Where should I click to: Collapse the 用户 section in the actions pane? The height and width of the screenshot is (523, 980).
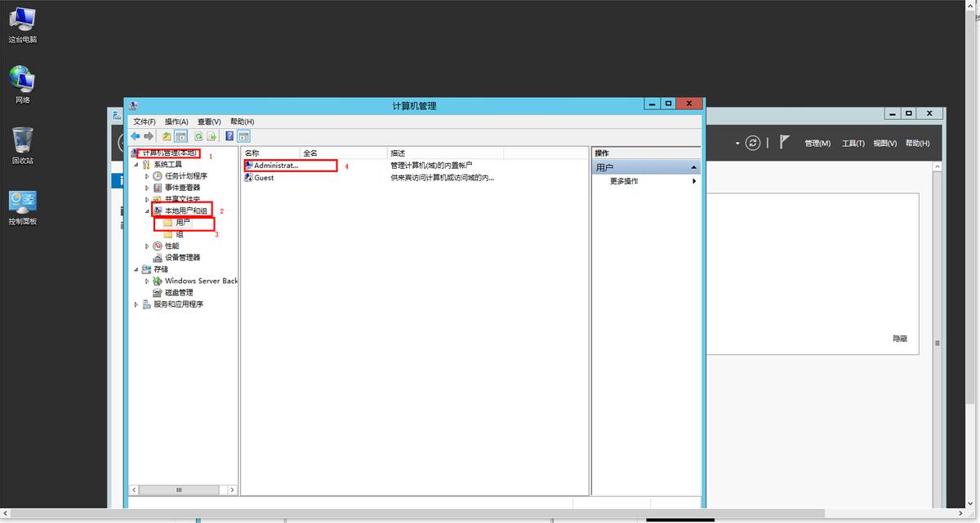pos(695,167)
